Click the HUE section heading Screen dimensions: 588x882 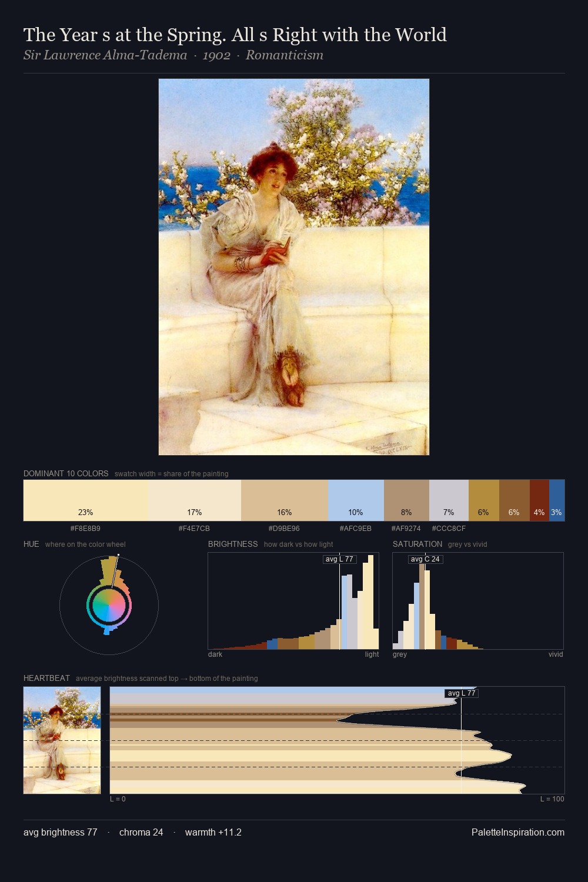[x=31, y=544]
